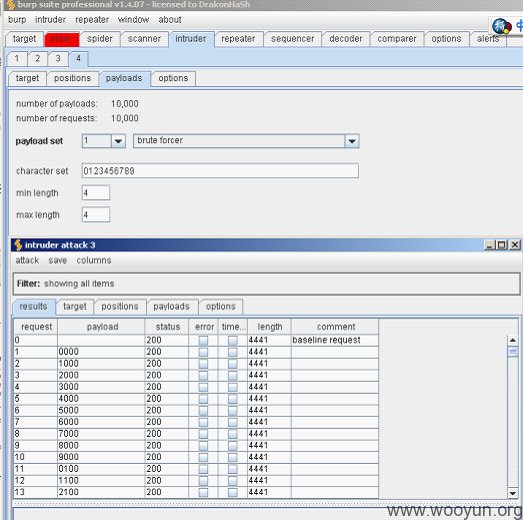The image size is (523, 520).
Task: Select intruder attack tab 2
Action: (x=38, y=59)
